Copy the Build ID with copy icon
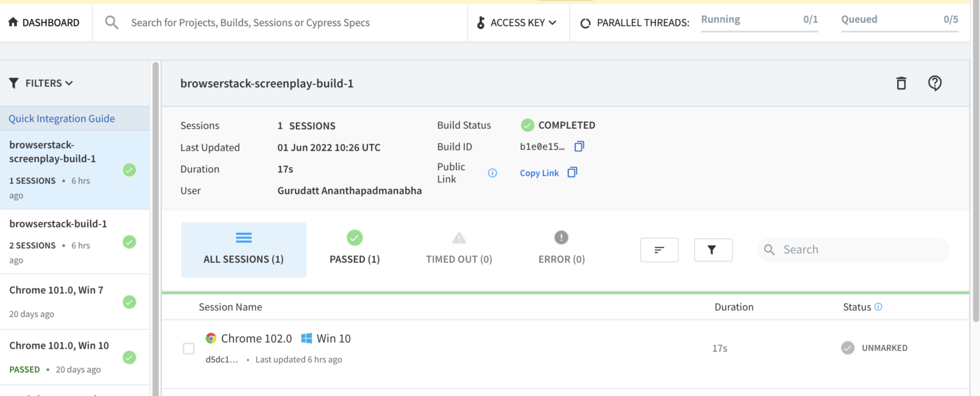 [579, 147]
